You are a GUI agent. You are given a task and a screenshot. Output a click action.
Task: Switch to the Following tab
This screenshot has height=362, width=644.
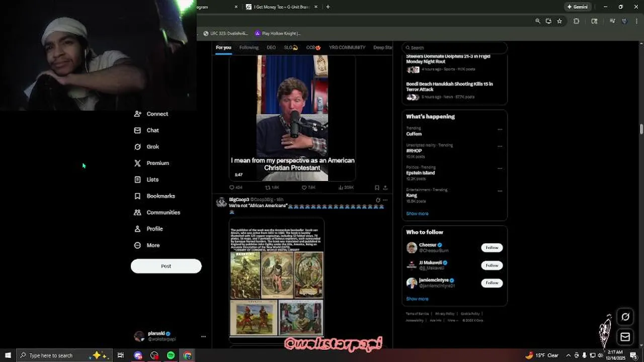[249, 47]
